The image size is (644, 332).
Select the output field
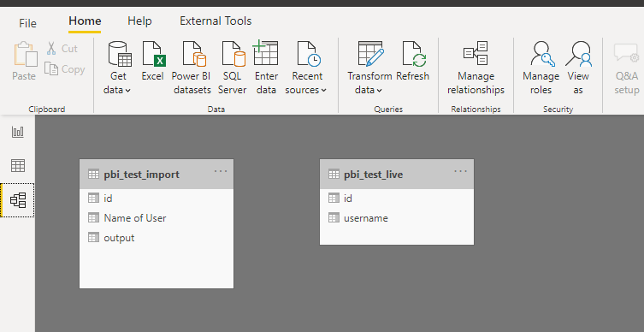point(157,238)
